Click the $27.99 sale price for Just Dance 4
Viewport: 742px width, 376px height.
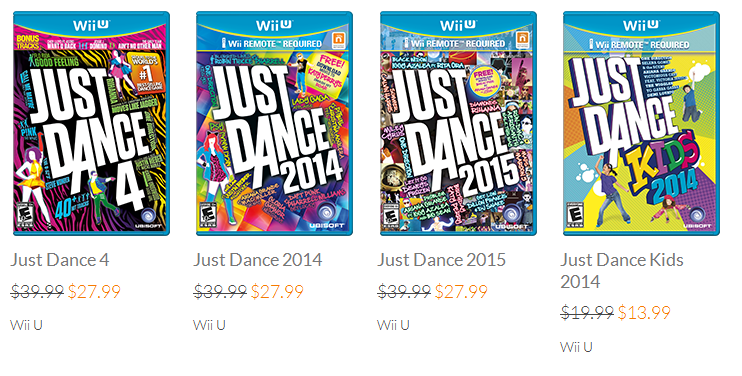(x=94, y=291)
